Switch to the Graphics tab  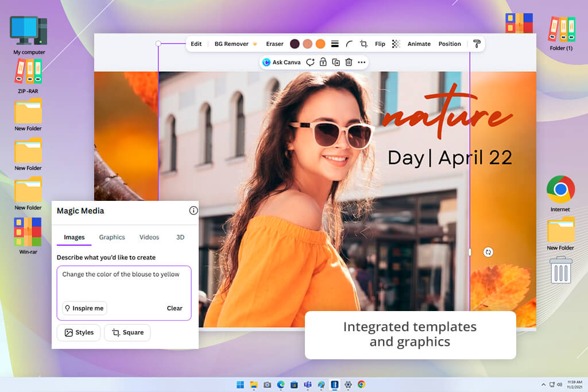pyautogui.click(x=112, y=237)
